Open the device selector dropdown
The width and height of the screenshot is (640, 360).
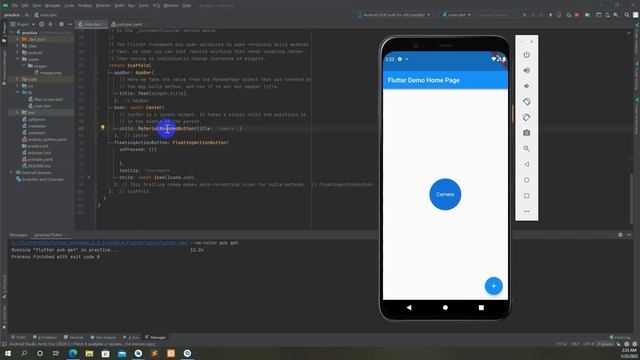pyautogui.click(x=394, y=15)
